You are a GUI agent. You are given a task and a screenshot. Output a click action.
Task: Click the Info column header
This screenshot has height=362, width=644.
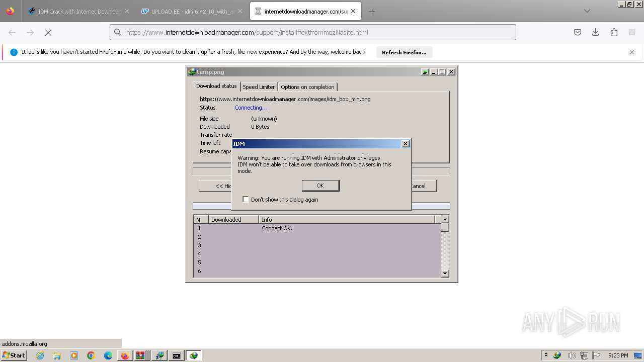(x=347, y=220)
